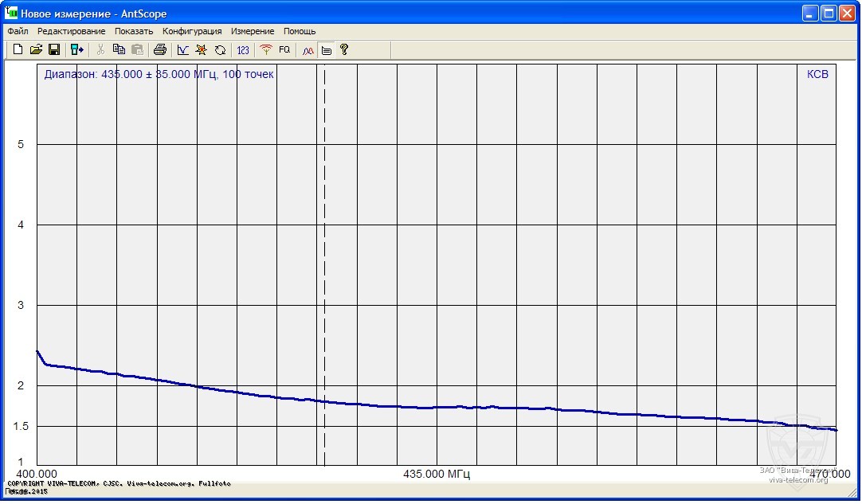Click the question mark help icon

coord(344,50)
